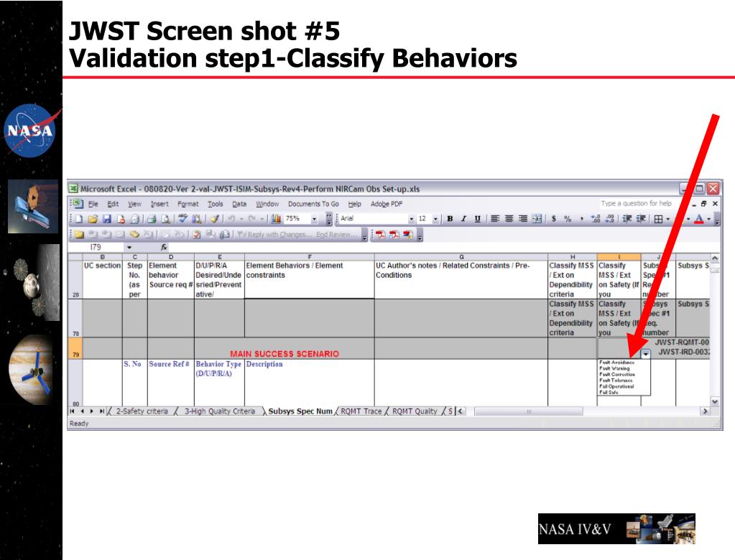Click the vertical scrollbar down arrow
Screen dimensions: 735x560
point(715,401)
